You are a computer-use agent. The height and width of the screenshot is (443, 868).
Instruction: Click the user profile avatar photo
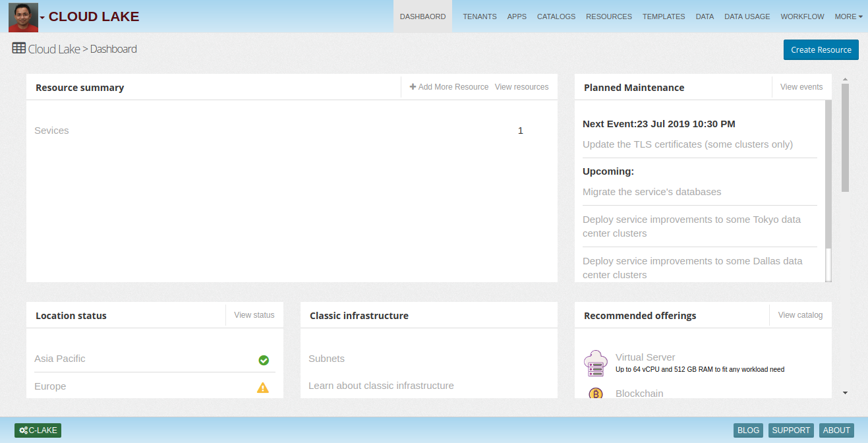point(23,17)
